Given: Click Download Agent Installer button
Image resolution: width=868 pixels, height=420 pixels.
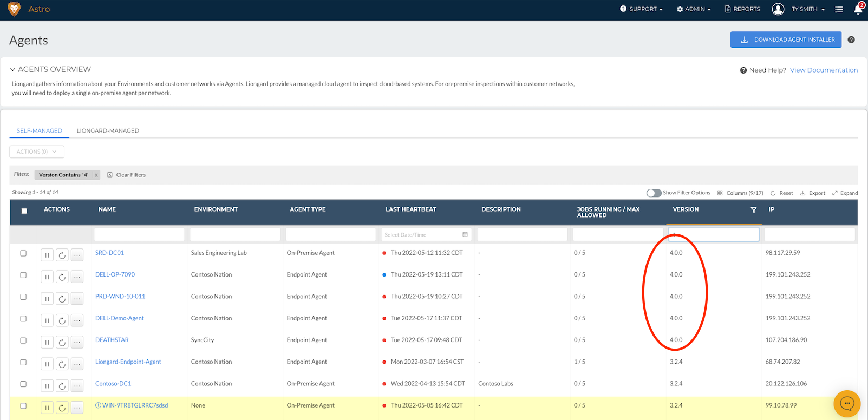Looking at the screenshot, I should click(786, 40).
